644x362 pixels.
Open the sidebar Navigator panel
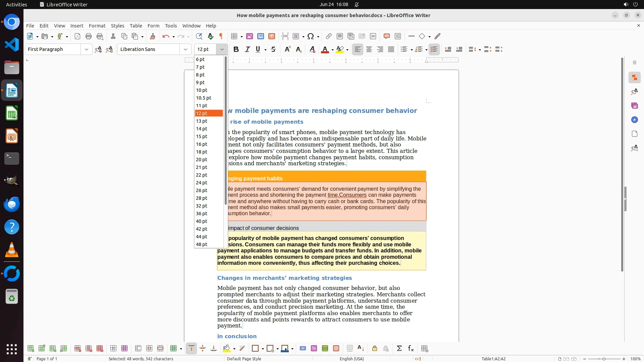pyautogui.click(x=634, y=120)
